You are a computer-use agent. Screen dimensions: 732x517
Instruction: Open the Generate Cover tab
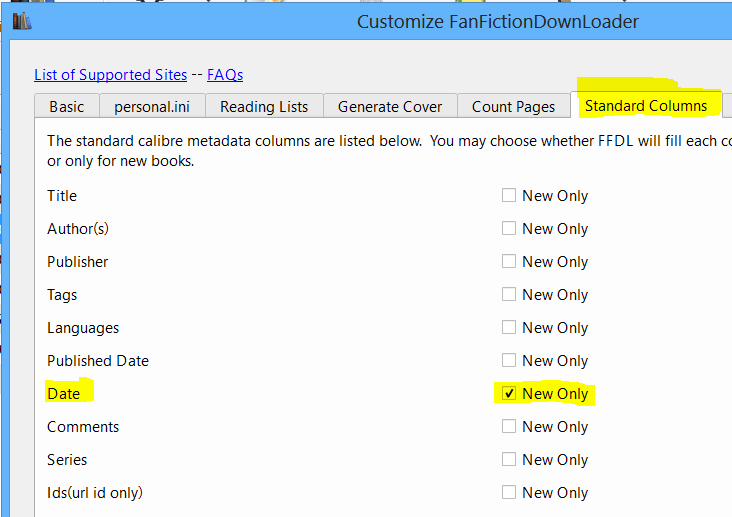pyautogui.click(x=390, y=106)
